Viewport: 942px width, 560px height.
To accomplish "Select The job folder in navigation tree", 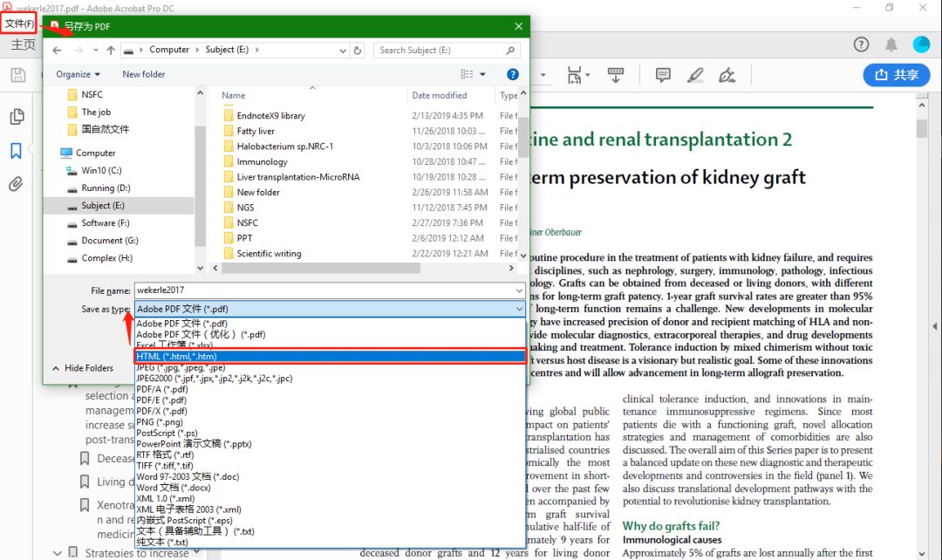I will 96,113.
